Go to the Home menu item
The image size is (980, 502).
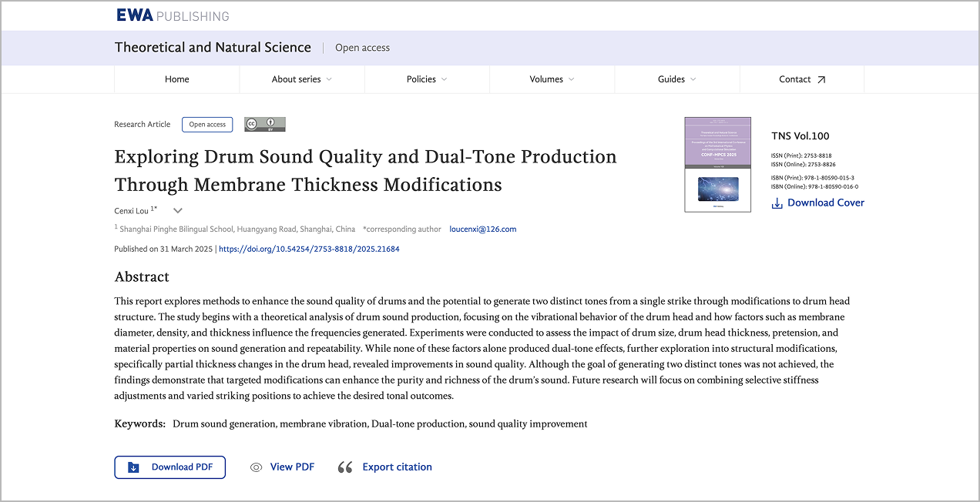(177, 79)
